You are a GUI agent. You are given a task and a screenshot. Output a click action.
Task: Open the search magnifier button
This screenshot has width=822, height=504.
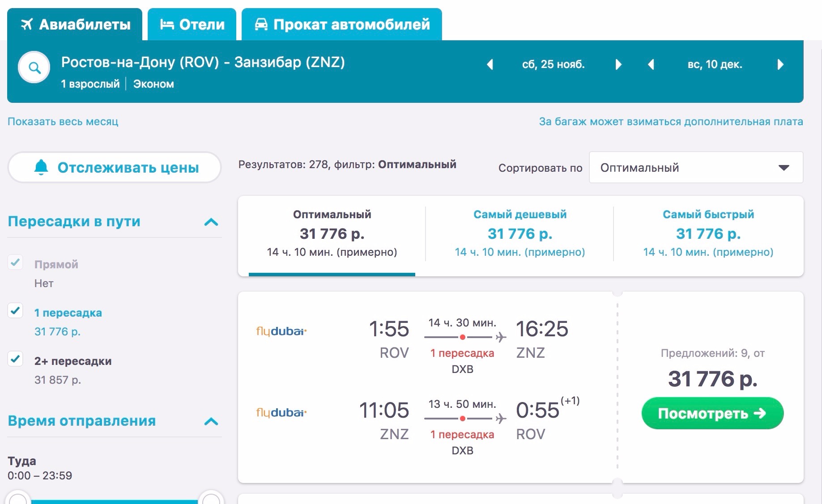(x=34, y=68)
